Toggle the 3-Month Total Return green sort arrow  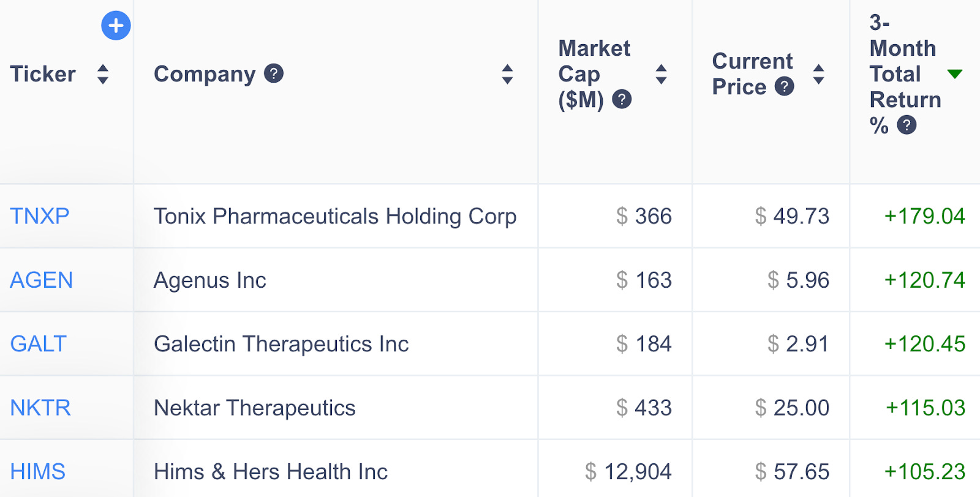pos(954,74)
